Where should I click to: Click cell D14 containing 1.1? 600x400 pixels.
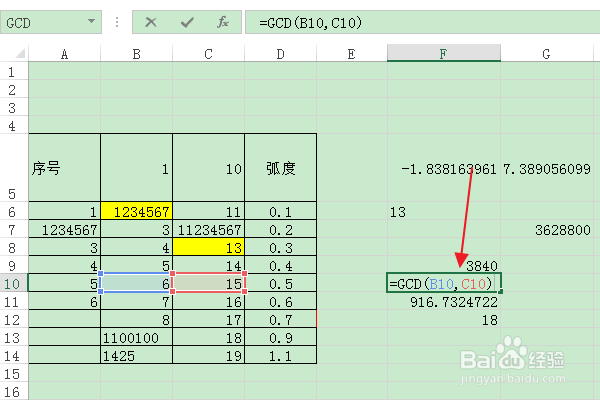coord(280,355)
